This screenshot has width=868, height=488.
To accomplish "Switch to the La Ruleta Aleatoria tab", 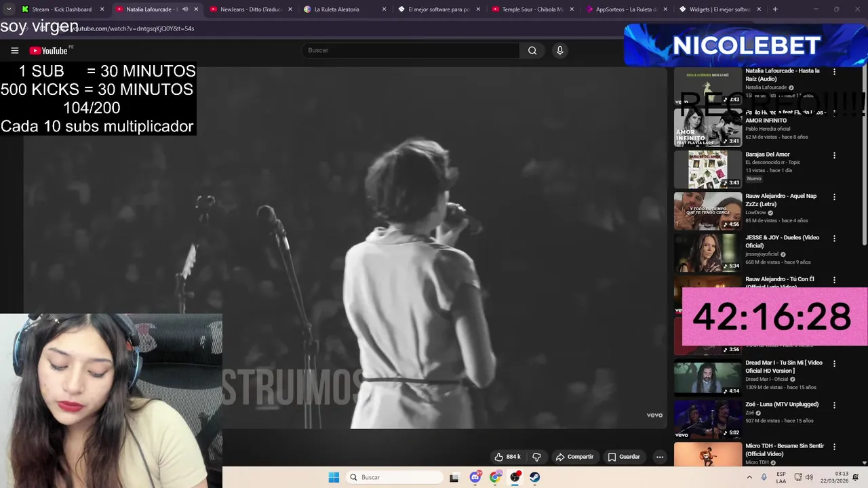I will (344, 9).
